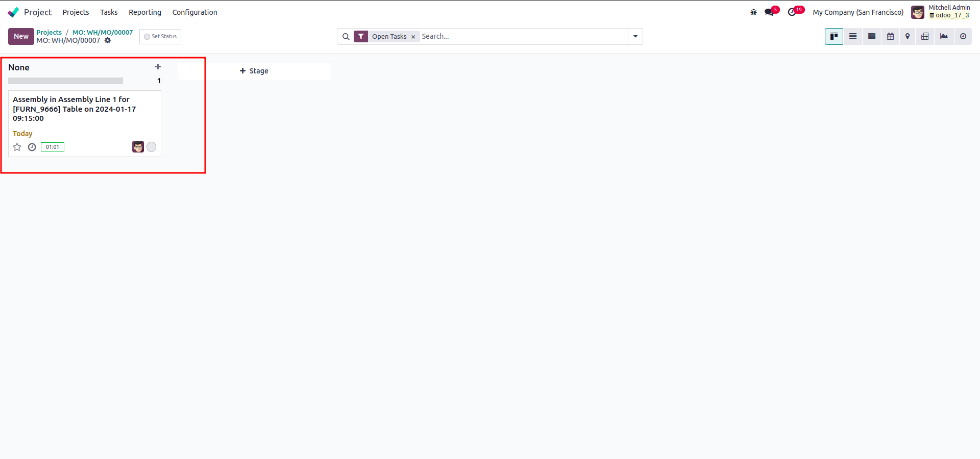The image size is (980, 459).
Task: Click the Project app logo icon
Action: (x=13, y=12)
